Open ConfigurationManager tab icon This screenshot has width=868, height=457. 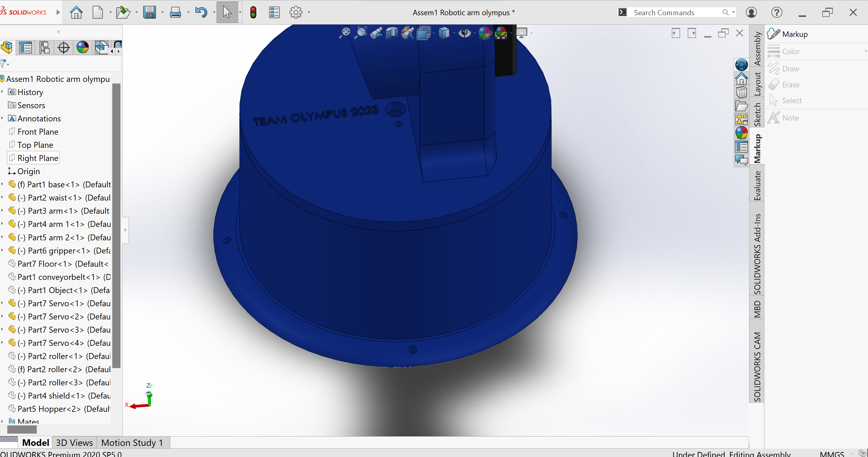pyautogui.click(x=44, y=48)
